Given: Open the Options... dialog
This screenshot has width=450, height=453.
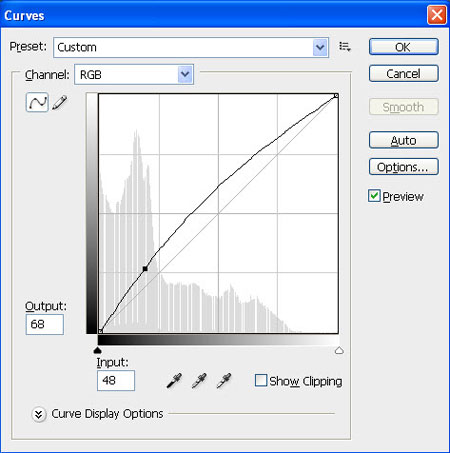Looking at the screenshot, I should 403,167.
